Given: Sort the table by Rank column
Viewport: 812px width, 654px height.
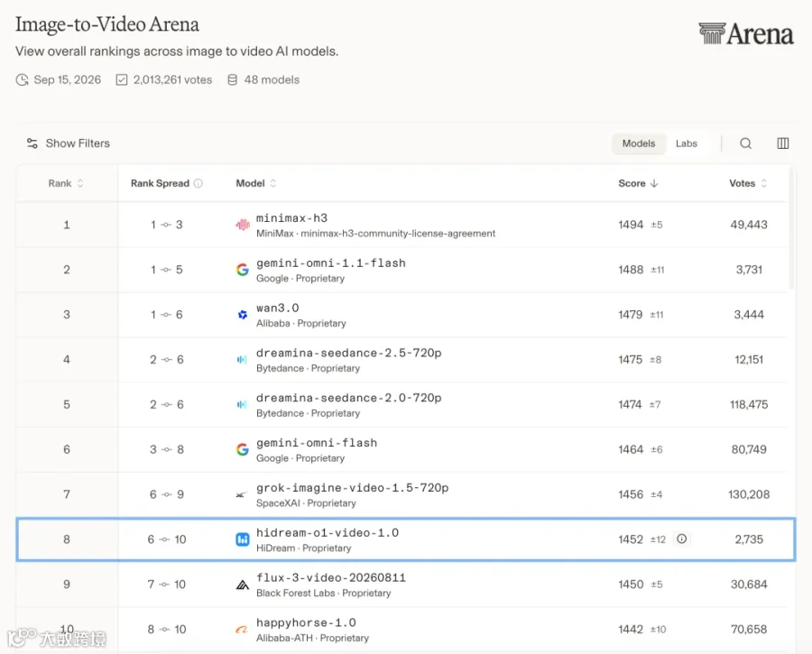Looking at the screenshot, I should click(65, 183).
